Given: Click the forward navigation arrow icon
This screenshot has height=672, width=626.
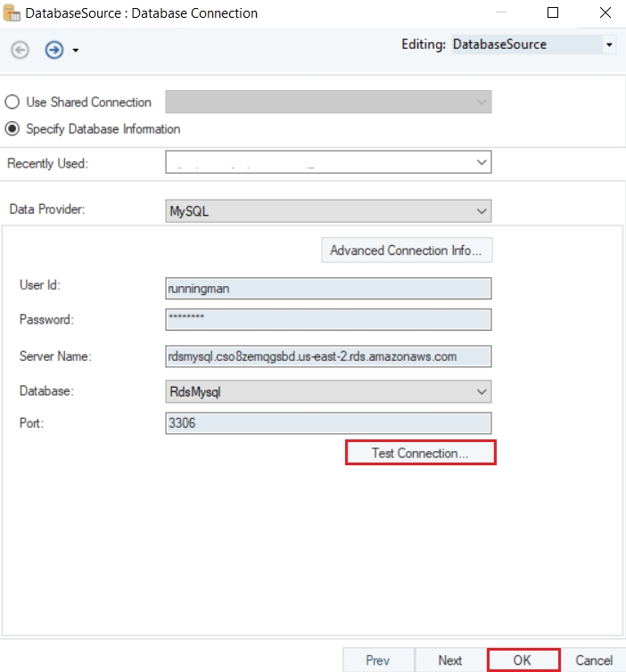Looking at the screenshot, I should pyautogui.click(x=54, y=50).
